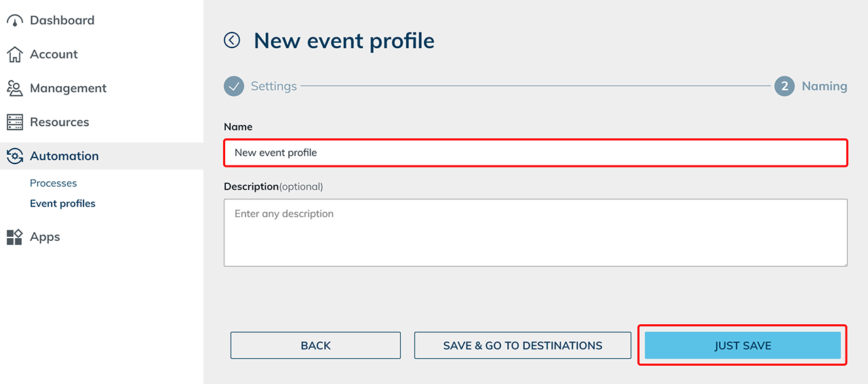Open the Processes submenu item
868x384 pixels.
(54, 183)
